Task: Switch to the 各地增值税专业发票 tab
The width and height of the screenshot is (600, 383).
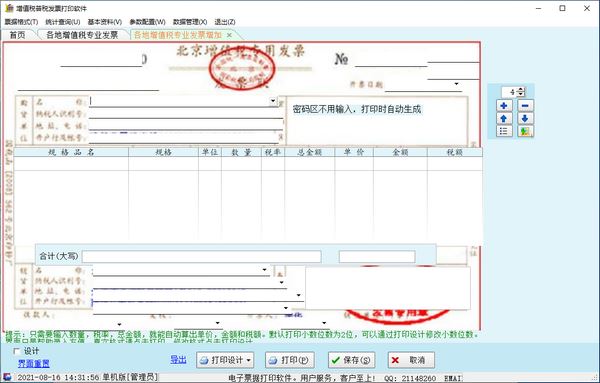Action: click(82, 35)
